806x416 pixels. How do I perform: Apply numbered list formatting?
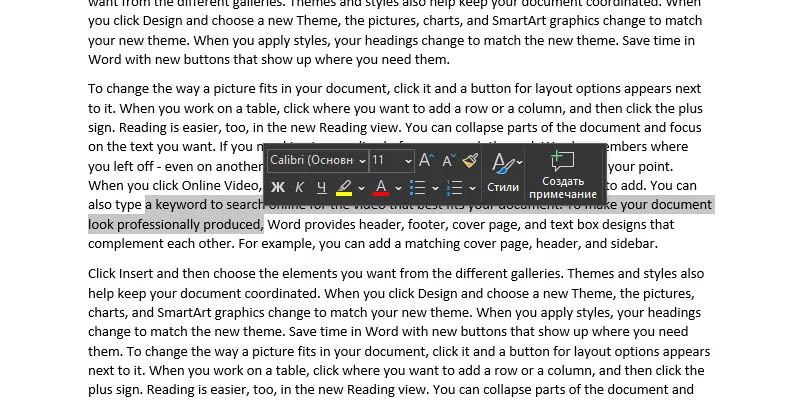click(454, 188)
